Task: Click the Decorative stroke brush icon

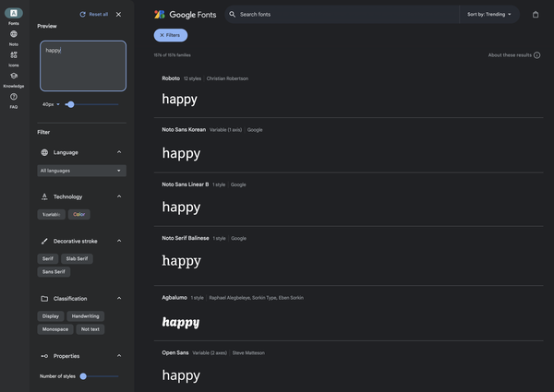Action: (x=44, y=241)
